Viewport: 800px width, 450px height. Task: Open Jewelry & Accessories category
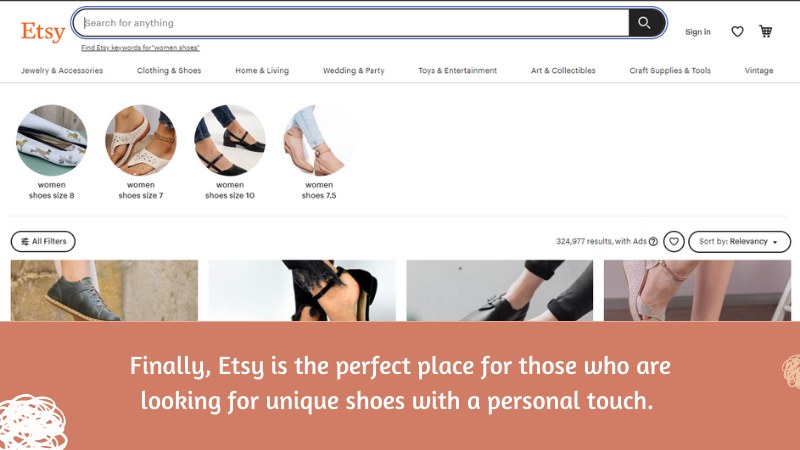tap(62, 70)
